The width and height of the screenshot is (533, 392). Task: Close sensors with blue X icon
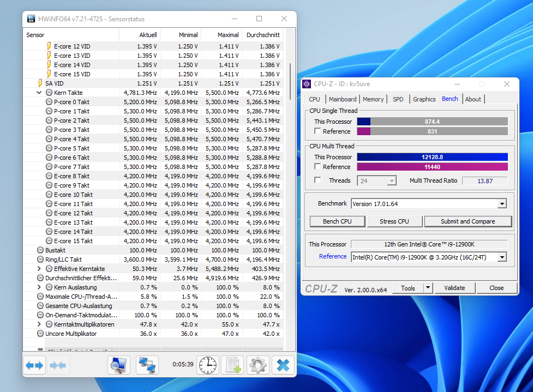(x=283, y=365)
